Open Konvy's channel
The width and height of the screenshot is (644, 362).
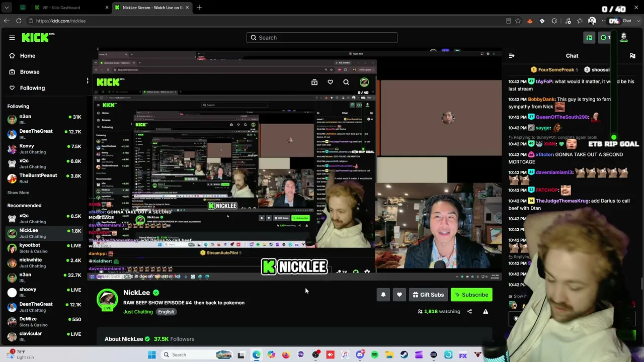(x=44, y=149)
